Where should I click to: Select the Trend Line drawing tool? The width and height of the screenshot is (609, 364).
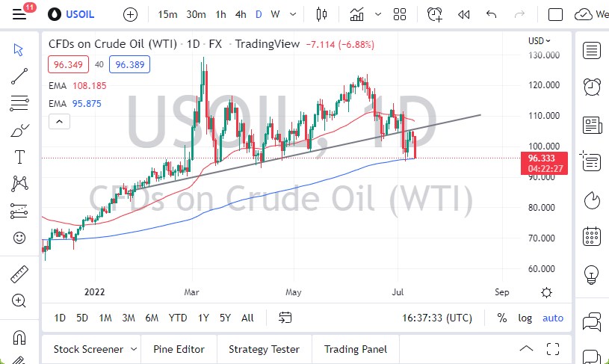click(x=19, y=75)
